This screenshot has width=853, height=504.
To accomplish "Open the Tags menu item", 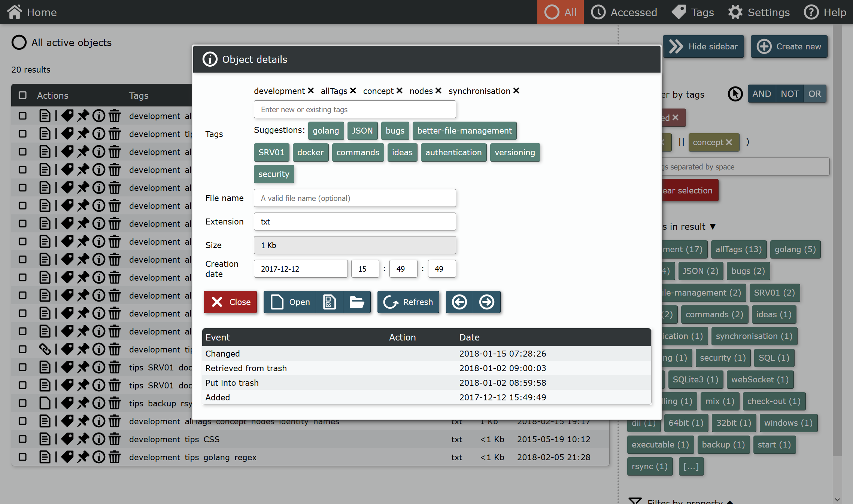I will [x=693, y=12].
